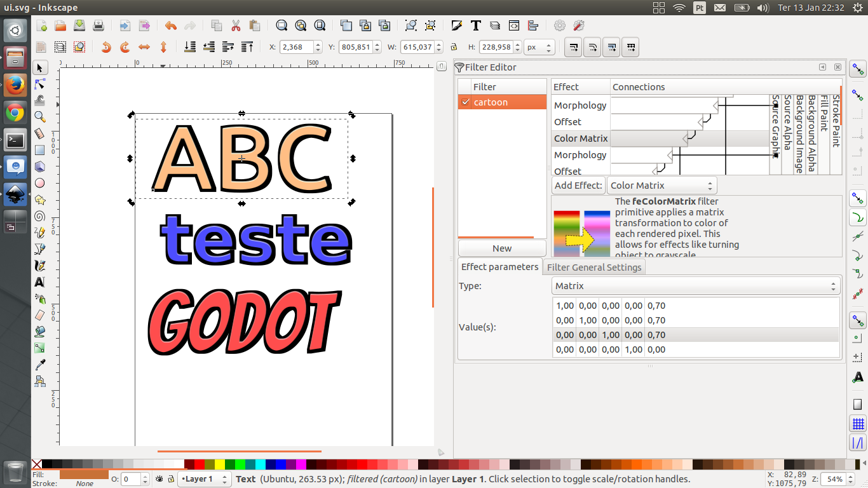Raise selection to top
Viewport: 868px width, 488px height.
coord(247,47)
